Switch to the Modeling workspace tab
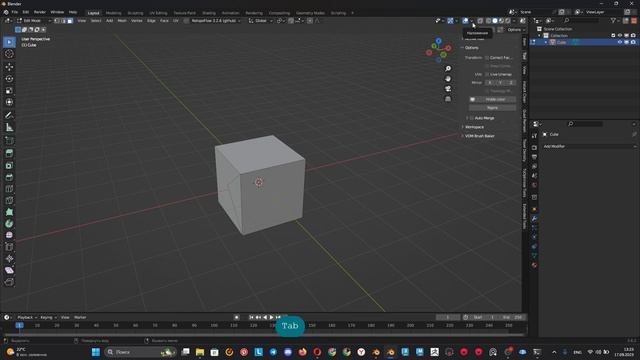The height and width of the screenshot is (360, 640). [113, 13]
